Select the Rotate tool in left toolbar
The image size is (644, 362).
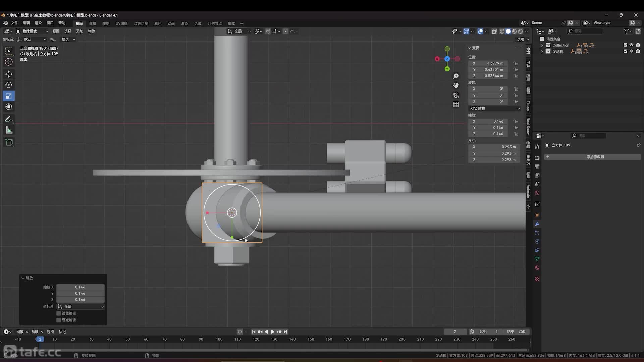(9, 85)
